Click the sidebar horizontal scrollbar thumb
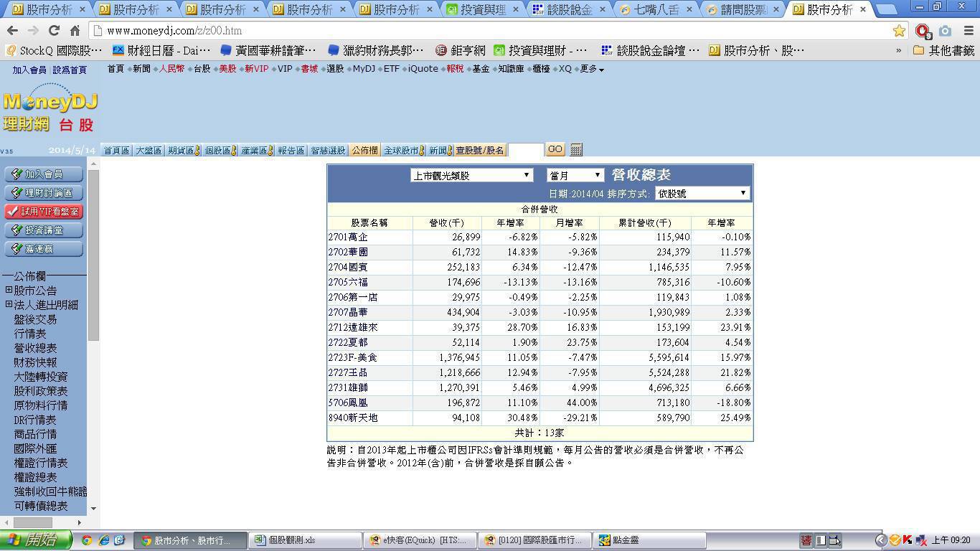Screen dimensions: 980x551 click(32, 522)
